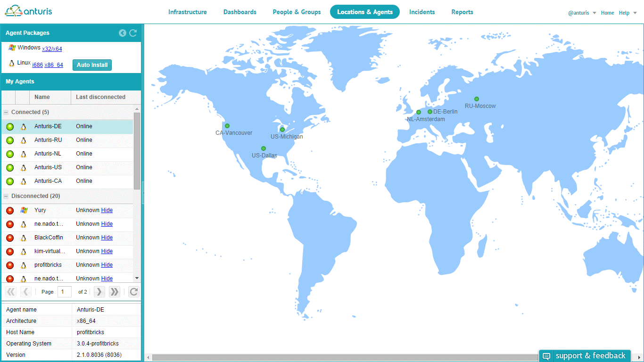Refresh the Agent Packages panel
The width and height of the screenshot is (644, 362).
point(133,33)
